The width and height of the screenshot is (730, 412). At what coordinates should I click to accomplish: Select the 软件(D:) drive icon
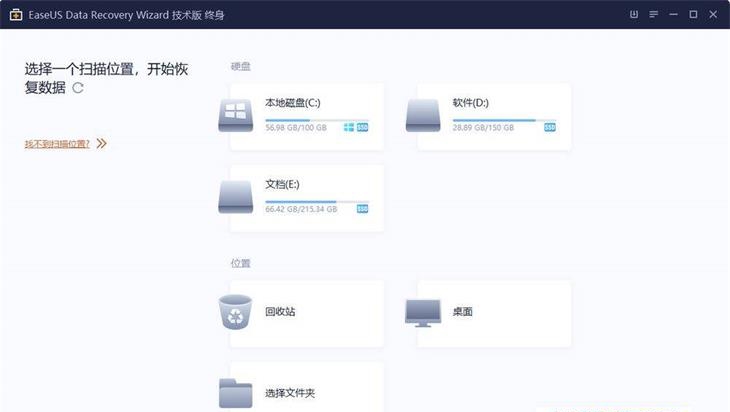423,115
